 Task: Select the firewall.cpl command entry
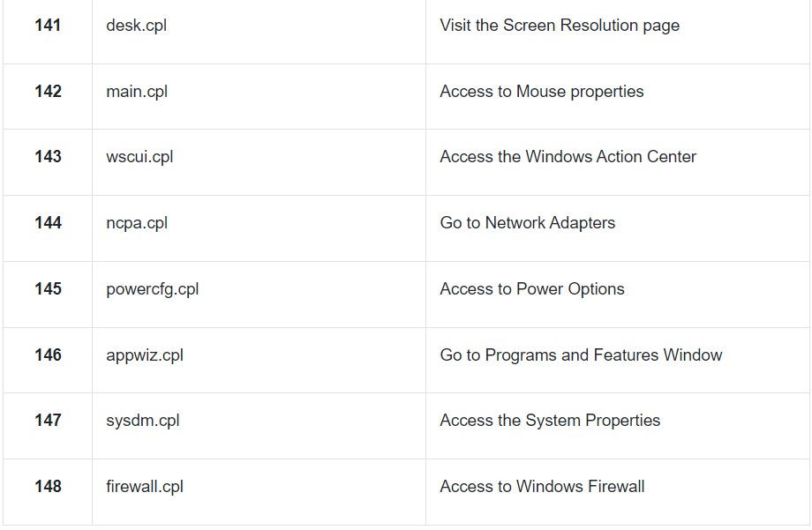click(x=145, y=487)
